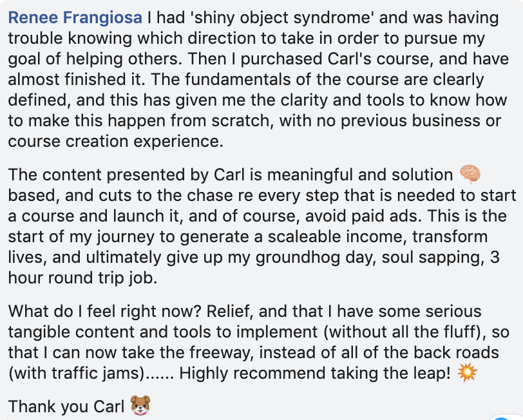Click the question "What do I feel right now?"
523x420 pixels.
tap(104, 312)
